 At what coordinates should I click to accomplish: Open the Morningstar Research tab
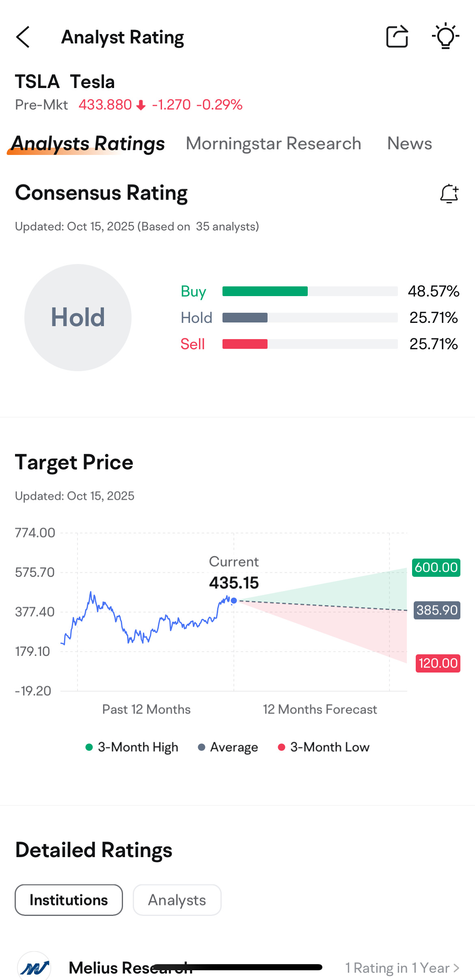click(273, 144)
